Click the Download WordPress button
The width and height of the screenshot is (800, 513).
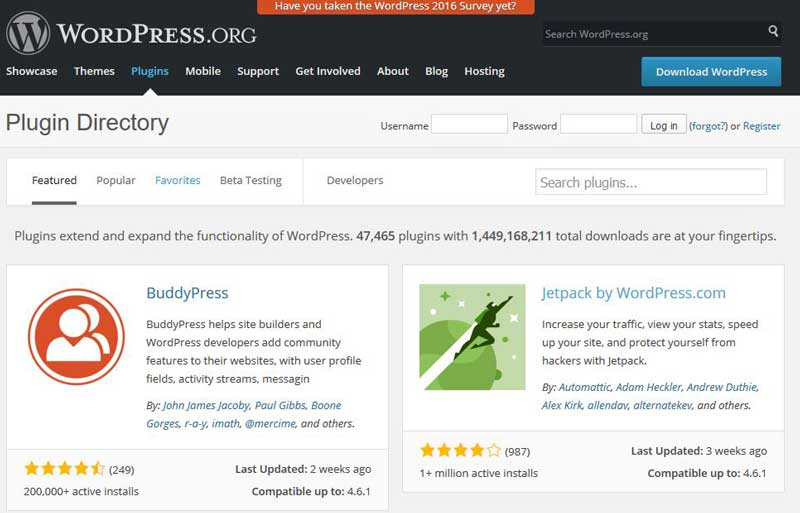711,72
